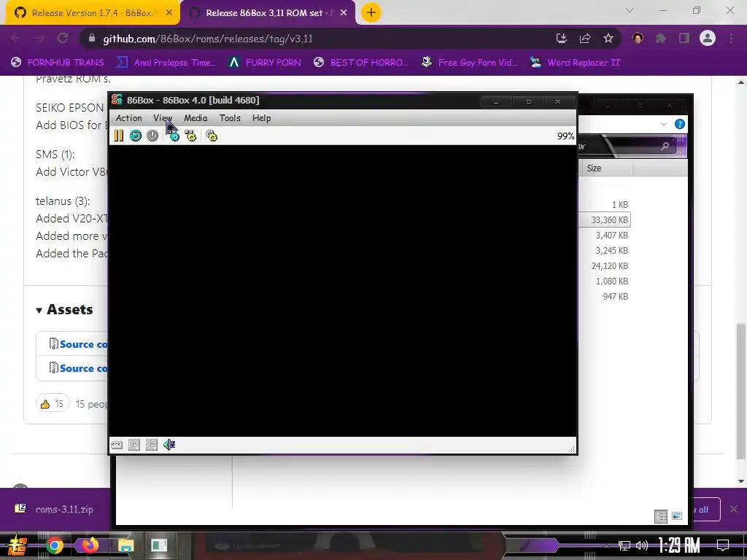Open a new browser tab
This screenshot has height=560, width=747.
pos(371,13)
